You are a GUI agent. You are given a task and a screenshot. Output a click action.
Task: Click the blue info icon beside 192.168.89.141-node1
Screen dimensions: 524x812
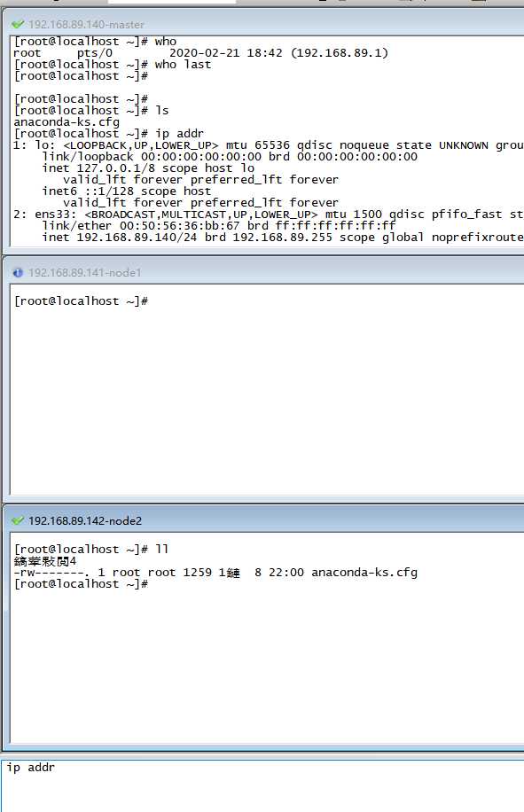(18, 272)
